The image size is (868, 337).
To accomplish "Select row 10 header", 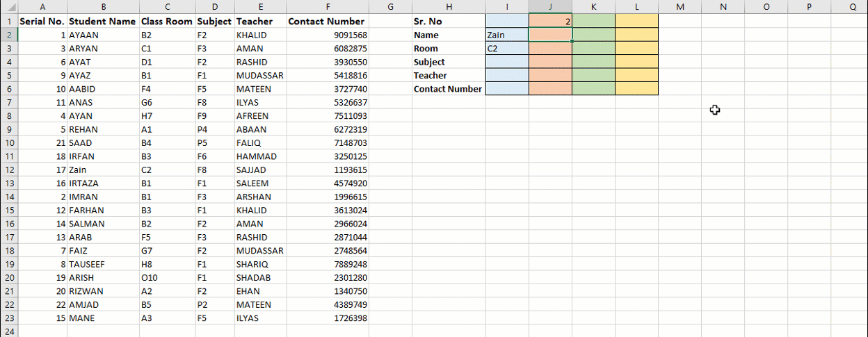I will (8, 142).
